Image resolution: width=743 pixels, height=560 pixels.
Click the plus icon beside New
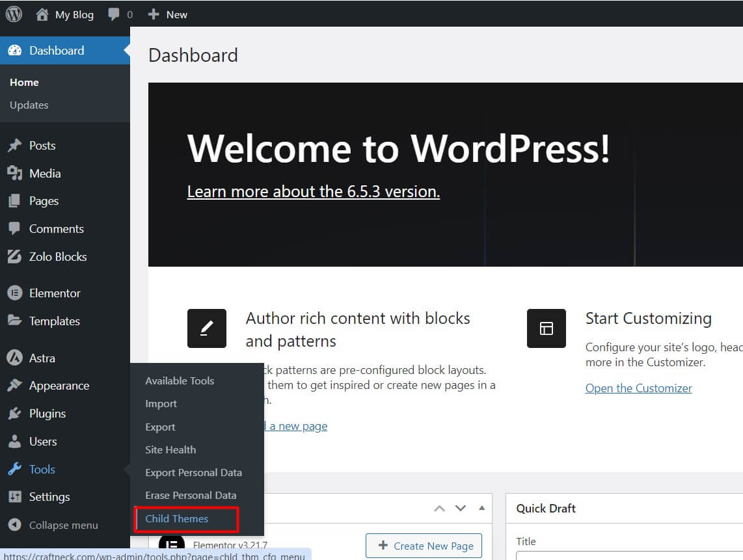tap(154, 14)
